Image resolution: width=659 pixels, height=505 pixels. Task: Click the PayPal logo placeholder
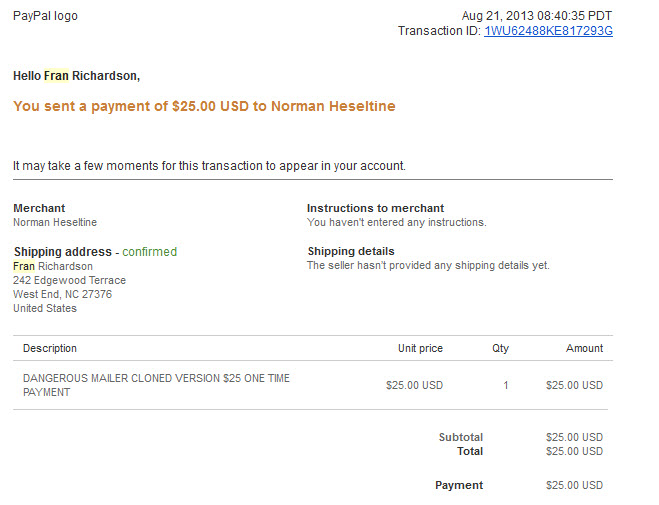pos(45,16)
